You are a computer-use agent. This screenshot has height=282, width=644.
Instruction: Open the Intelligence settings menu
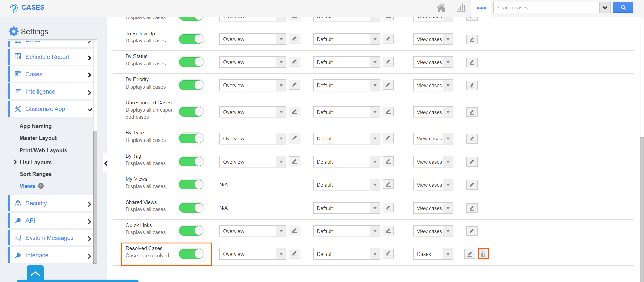[x=51, y=92]
